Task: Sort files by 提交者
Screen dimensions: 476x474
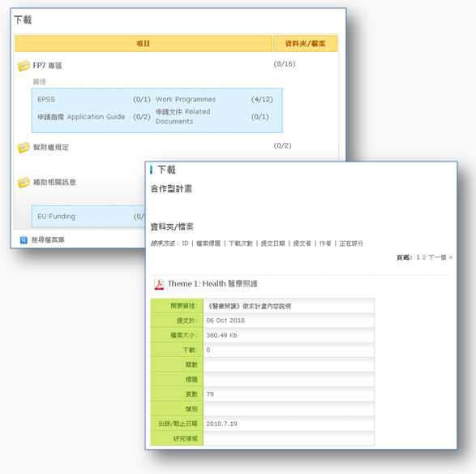Action: point(302,243)
